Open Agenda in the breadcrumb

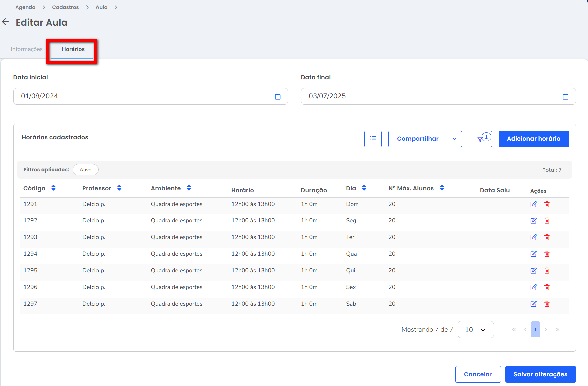pyautogui.click(x=25, y=7)
